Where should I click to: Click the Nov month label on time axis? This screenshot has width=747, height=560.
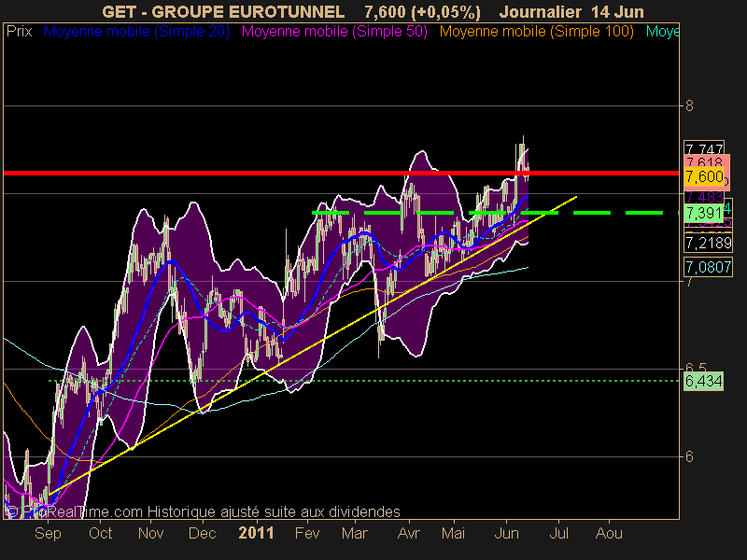coord(150,533)
